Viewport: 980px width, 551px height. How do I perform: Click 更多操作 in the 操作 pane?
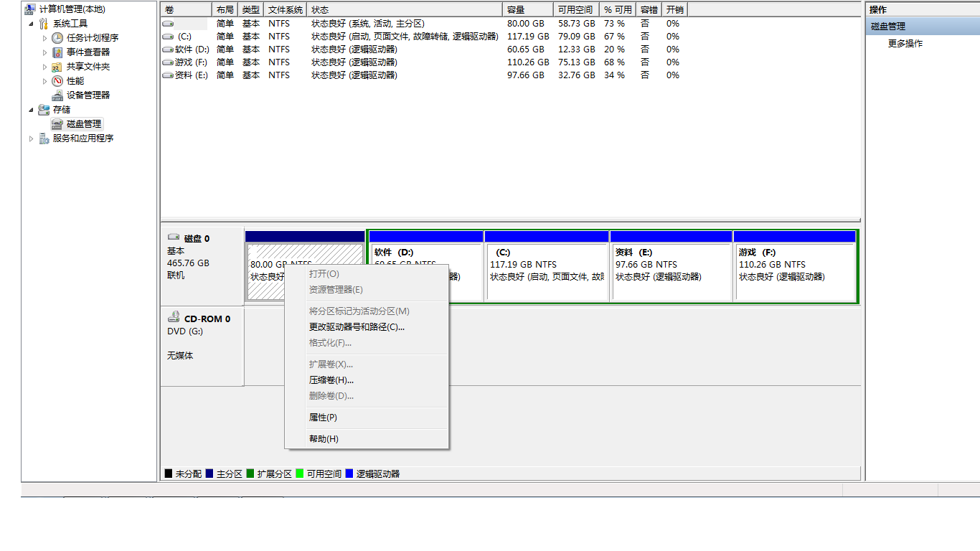[x=905, y=44]
